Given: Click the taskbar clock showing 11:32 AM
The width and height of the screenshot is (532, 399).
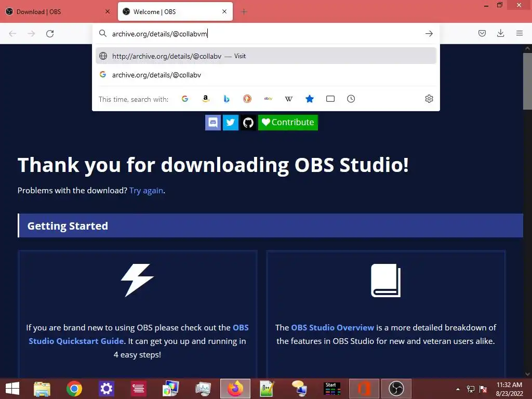Looking at the screenshot, I should point(509,389).
